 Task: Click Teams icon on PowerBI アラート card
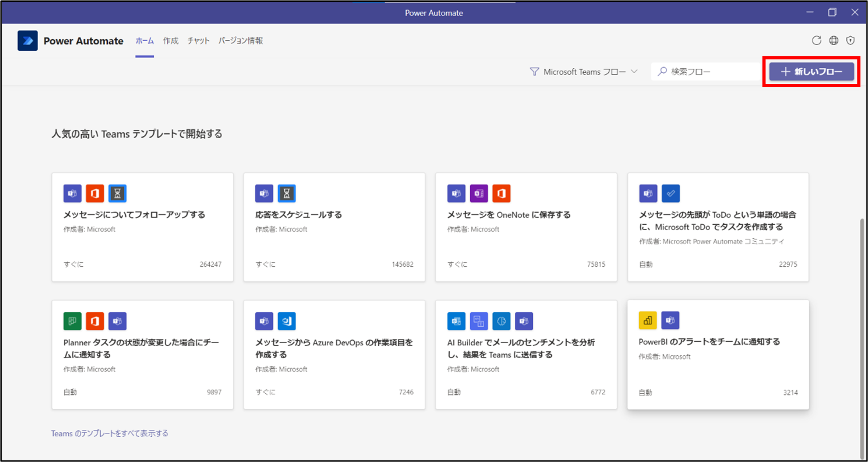(670, 320)
